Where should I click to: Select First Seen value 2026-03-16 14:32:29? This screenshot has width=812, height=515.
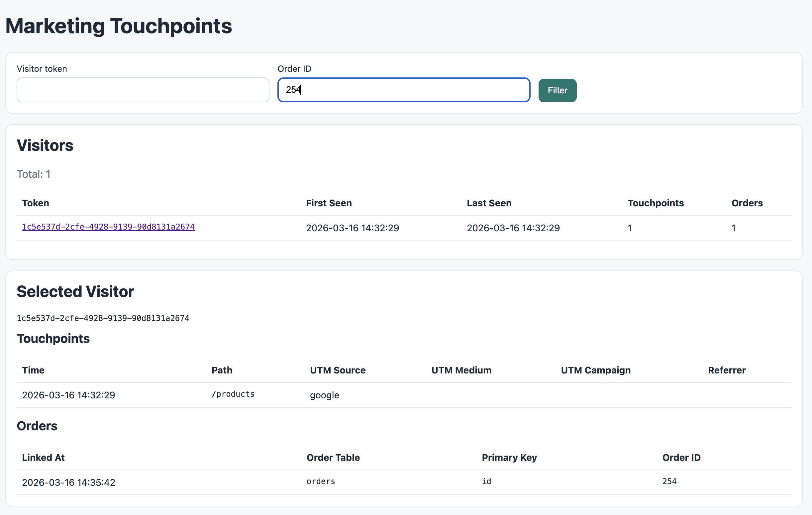pos(353,228)
